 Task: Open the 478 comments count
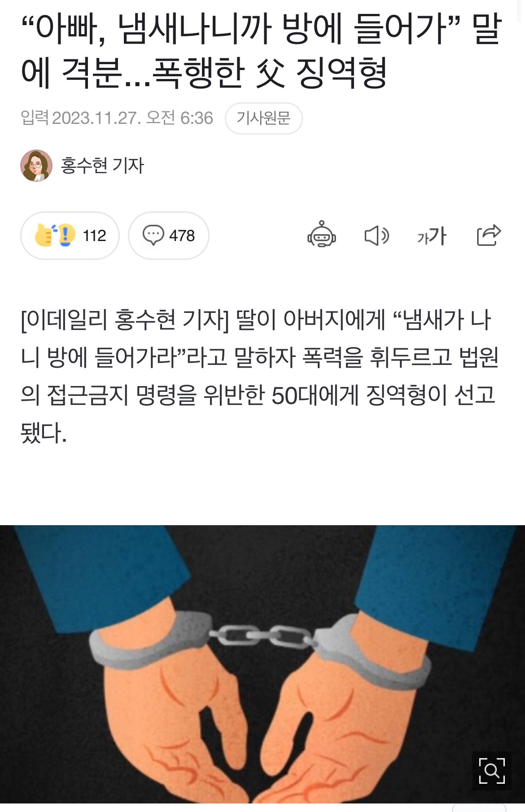(182, 236)
